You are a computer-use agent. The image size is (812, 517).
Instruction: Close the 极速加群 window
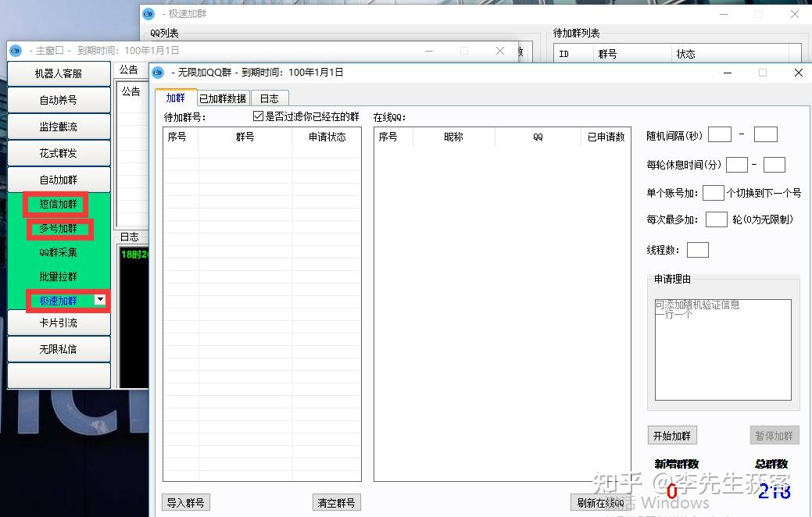coord(794,14)
